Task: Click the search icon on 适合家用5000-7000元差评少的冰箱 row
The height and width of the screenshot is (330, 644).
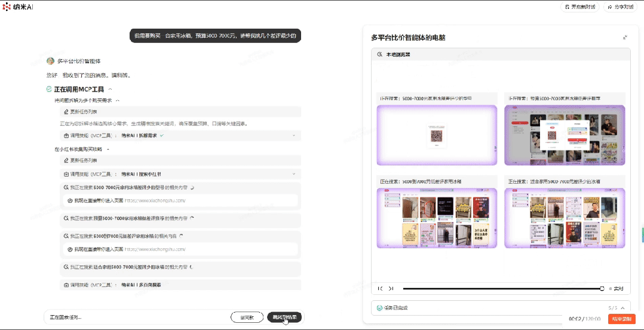Action: 66,267
